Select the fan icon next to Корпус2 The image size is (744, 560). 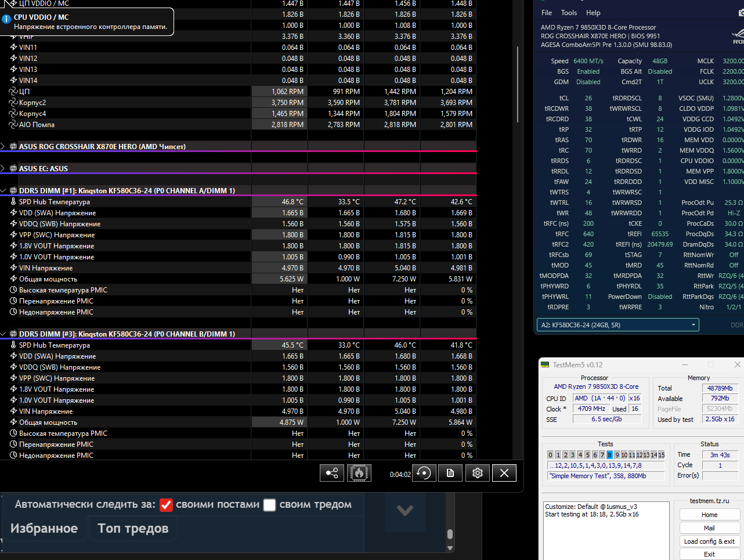coord(13,102)
